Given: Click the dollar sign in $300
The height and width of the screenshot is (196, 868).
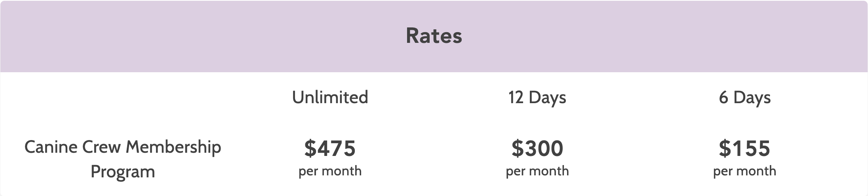Looking at the screenshot, I should 516,148.
